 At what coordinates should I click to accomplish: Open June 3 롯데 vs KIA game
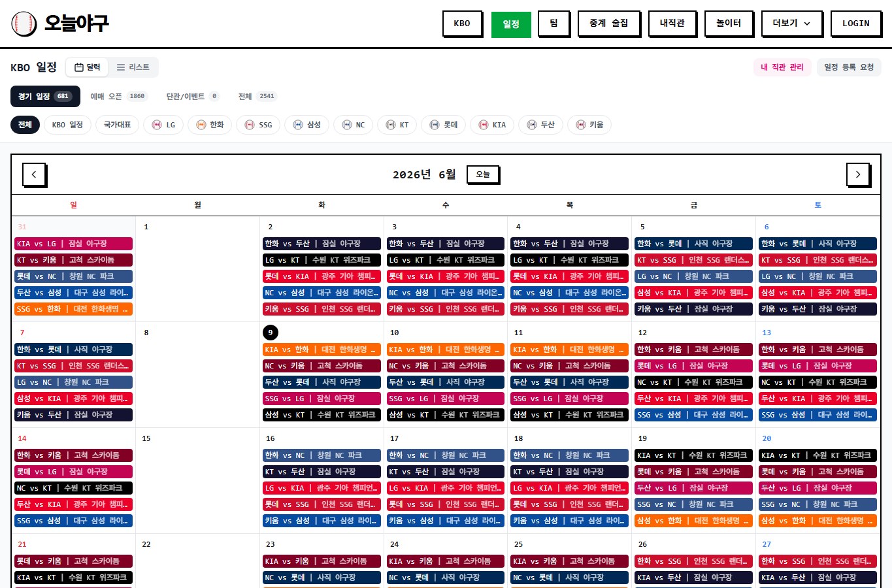pyautogui.click(x=446, y=276)
